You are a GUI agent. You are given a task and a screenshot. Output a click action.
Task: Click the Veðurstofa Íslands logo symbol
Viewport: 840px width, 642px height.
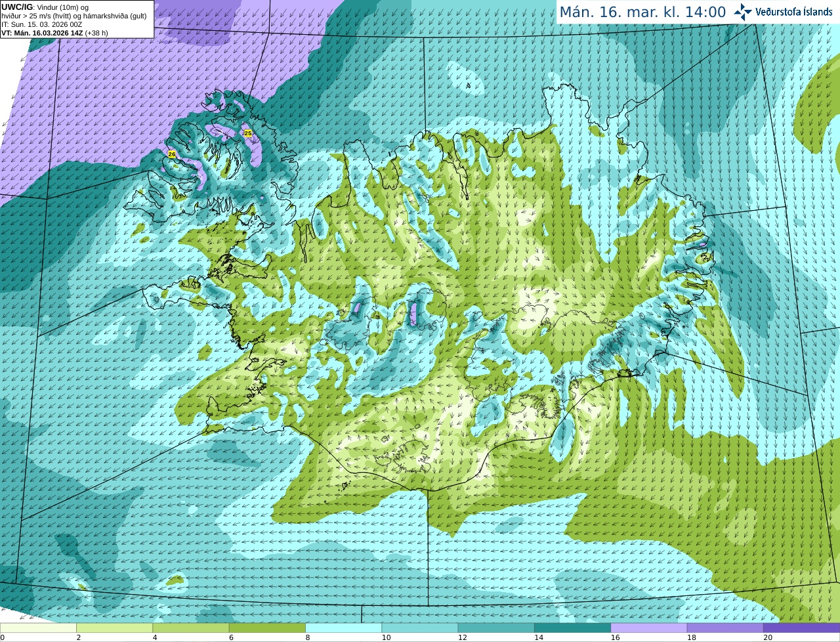tap(742, 12)
